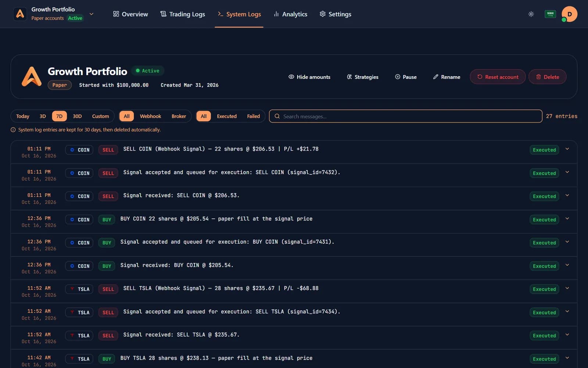The height and width of the screenshot is (368, 588).
Task: Click the TSLA chip in the BUY TSLA 28 shares row
Action: click(79, 359)
